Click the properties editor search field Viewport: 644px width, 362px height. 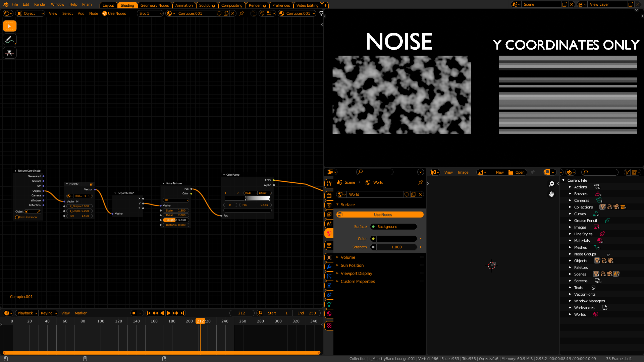tap(375, 172)
